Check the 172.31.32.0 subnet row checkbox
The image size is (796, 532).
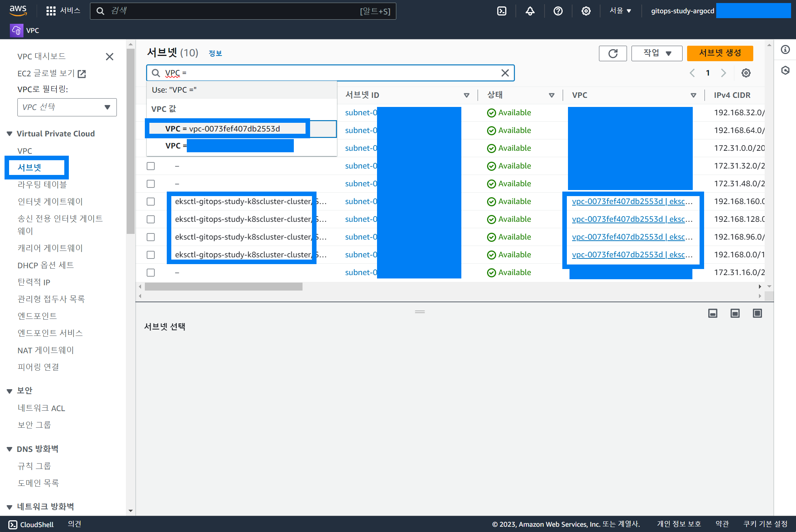(x=151, y=166)
